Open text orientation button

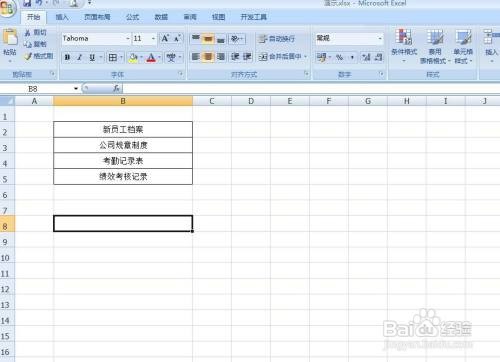tap(237, 39)
